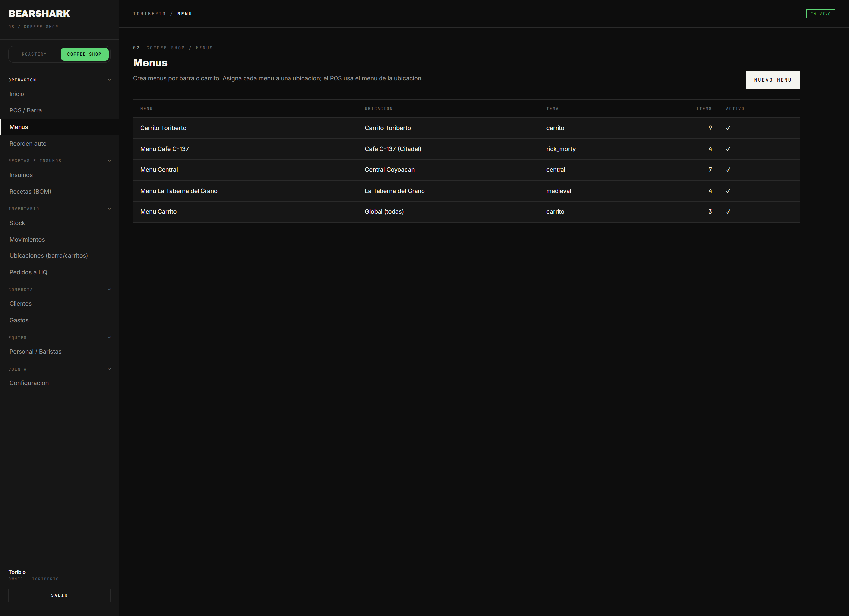Click the active checkmark for Menu Carrito

[728, 212]
